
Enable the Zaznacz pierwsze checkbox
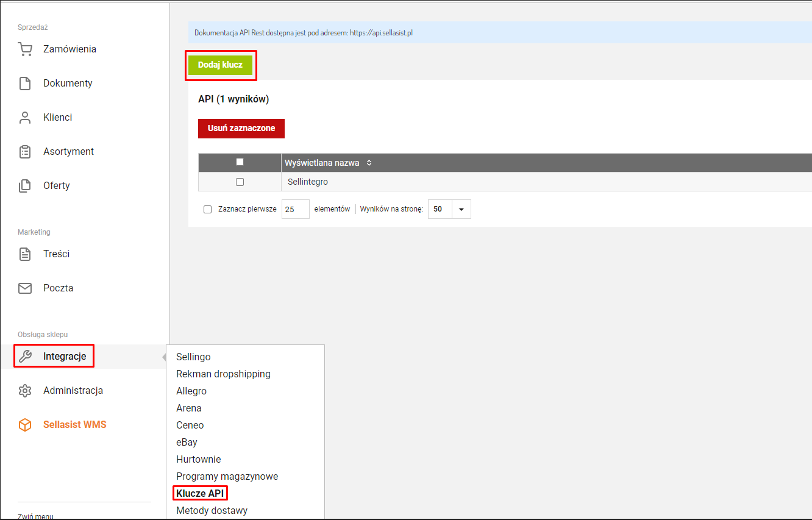(207, 209)
